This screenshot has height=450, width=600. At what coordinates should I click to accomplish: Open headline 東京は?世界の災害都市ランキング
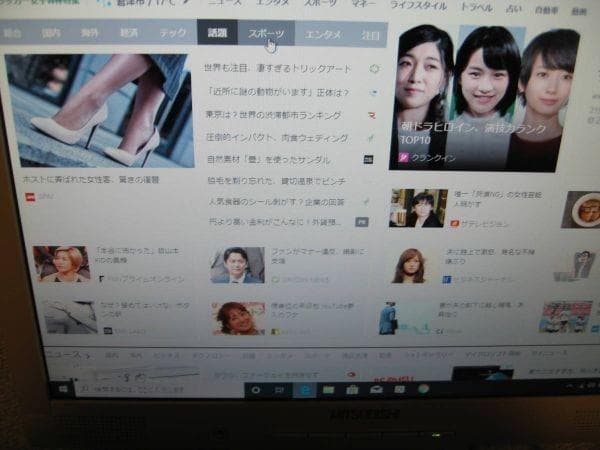[273, 115]
